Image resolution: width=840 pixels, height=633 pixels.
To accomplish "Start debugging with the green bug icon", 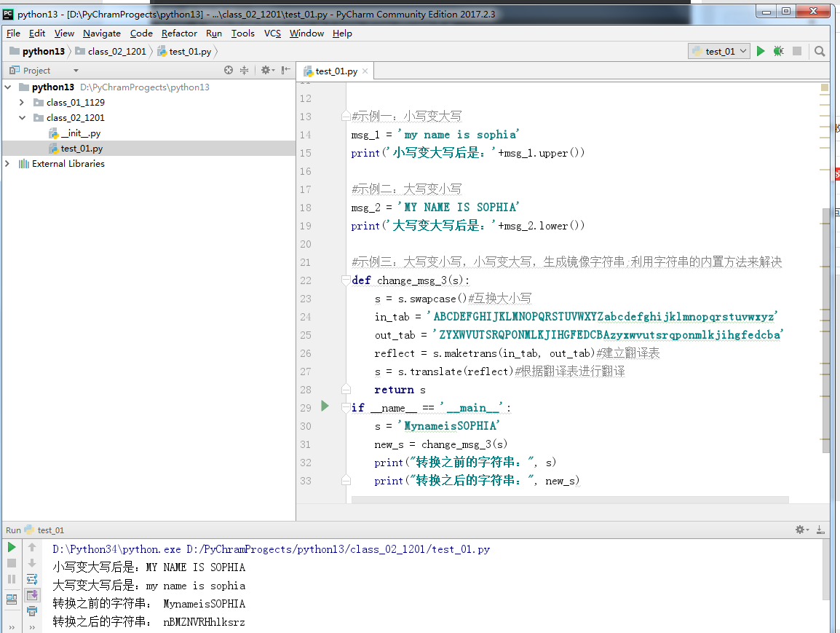I will [x=779, y=51].
